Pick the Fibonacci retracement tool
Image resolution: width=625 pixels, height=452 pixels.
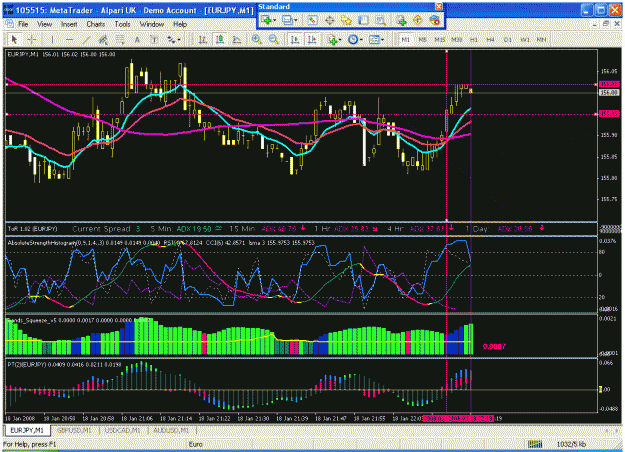pos(120,39)
